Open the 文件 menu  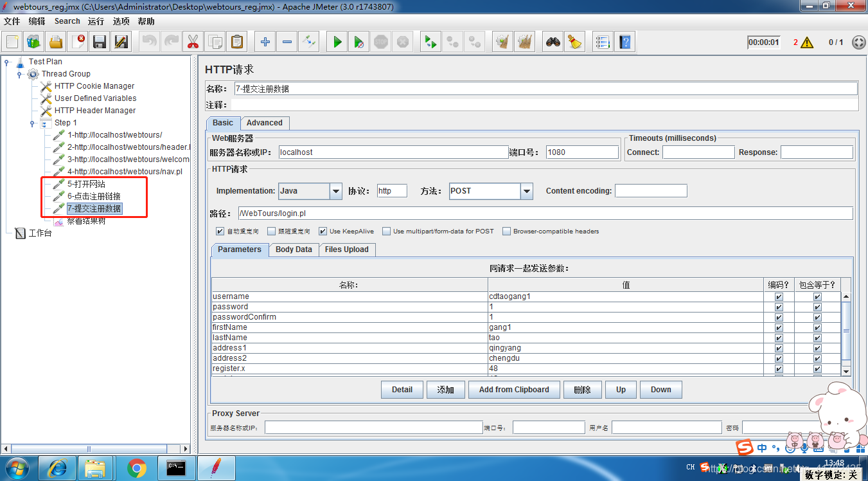pyautogui.click(x=12, y=21)
